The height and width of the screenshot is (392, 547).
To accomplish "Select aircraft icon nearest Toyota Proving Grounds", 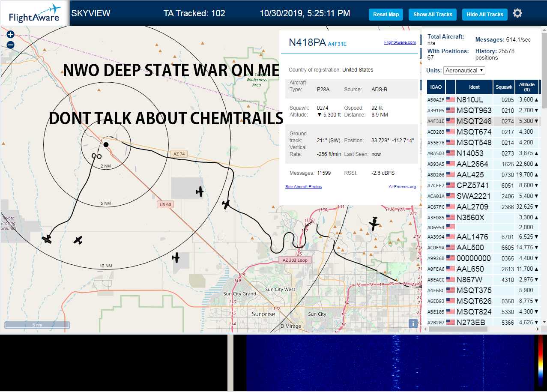I will (47, 239).
